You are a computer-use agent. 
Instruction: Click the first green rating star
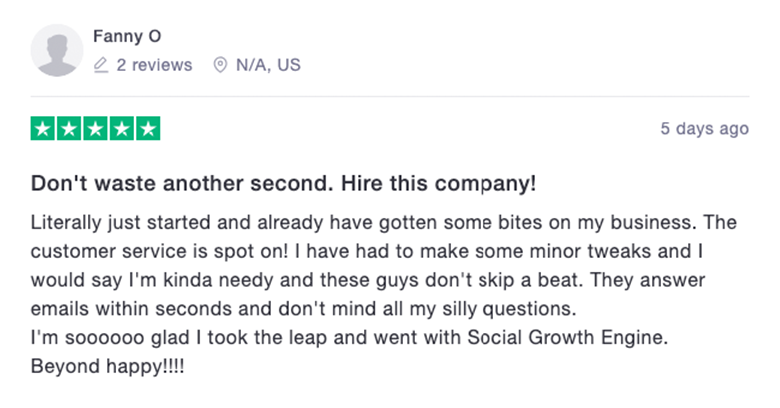coord(42,128)
